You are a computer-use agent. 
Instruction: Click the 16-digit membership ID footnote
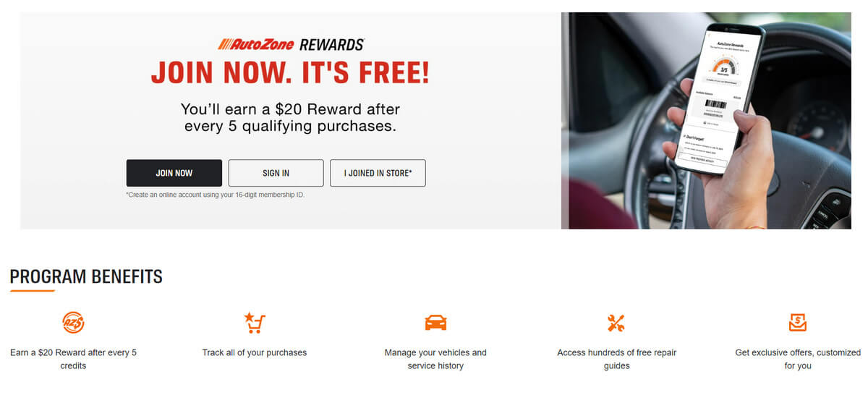click(215, 195)
